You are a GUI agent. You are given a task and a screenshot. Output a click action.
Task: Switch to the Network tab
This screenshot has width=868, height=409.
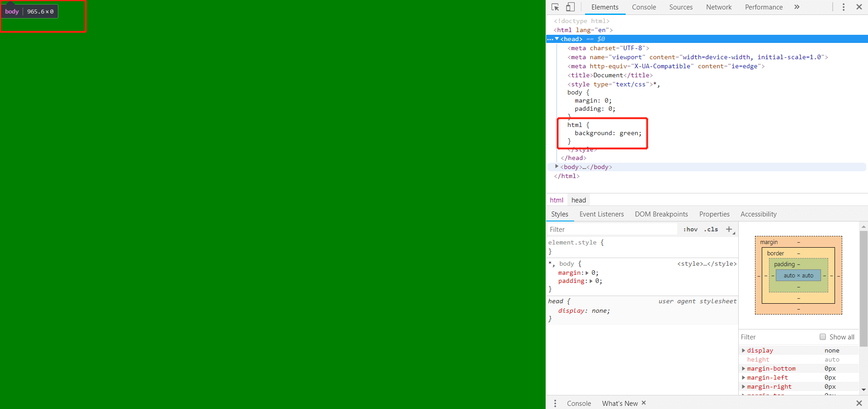(718, 7)
